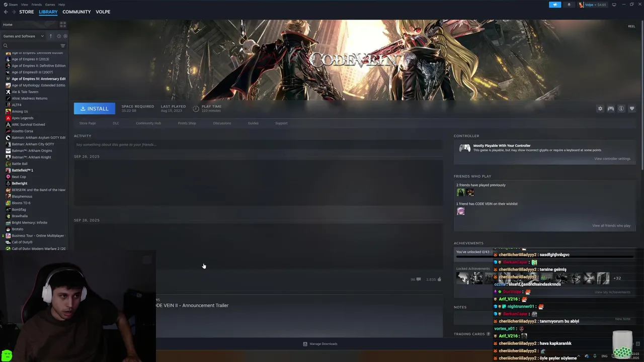Select Alice: Madness Returns in library
The height and width of the screenshot is (362, 644).
click(x=29, y=99)
